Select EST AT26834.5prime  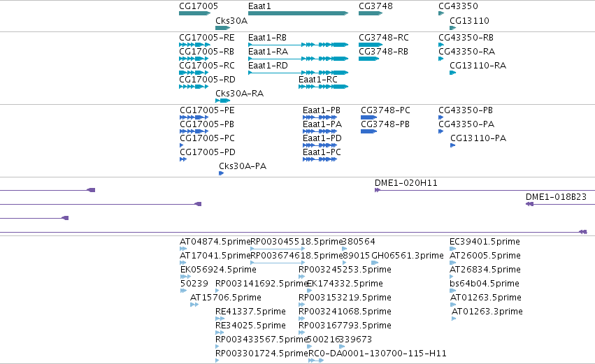[x=452, y=277]
